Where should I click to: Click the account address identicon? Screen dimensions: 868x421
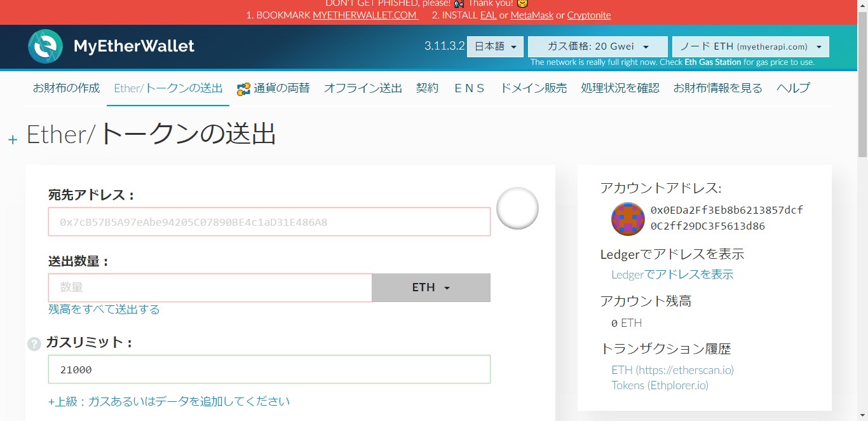point(628,219)
